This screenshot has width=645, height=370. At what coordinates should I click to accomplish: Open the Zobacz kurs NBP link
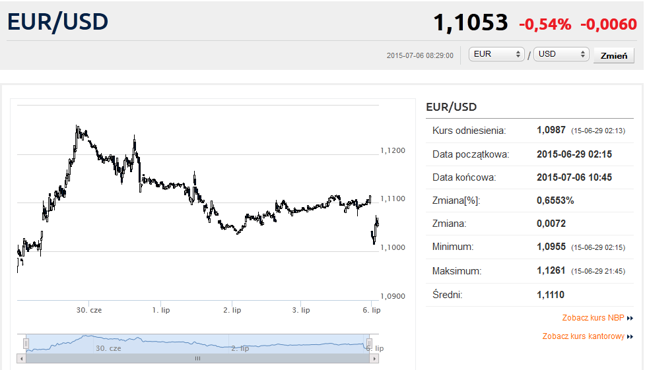click(593, 318)
